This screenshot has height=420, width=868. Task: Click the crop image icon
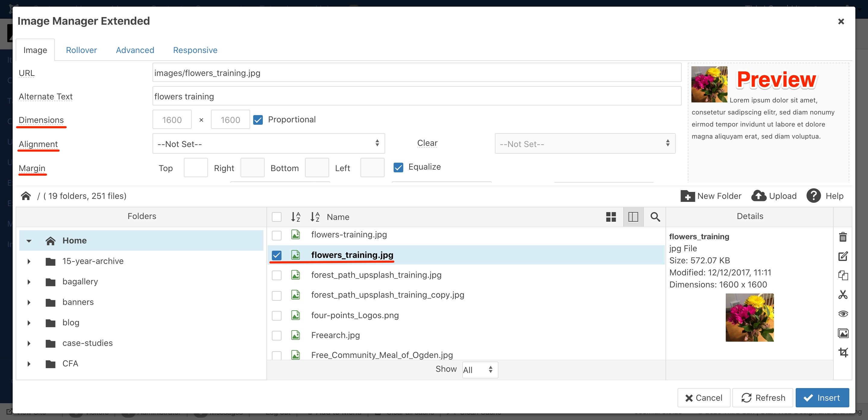[843, 352]
